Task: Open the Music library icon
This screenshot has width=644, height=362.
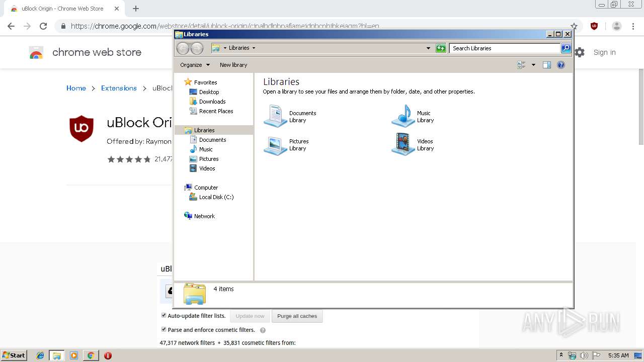Action: (404, 116)
